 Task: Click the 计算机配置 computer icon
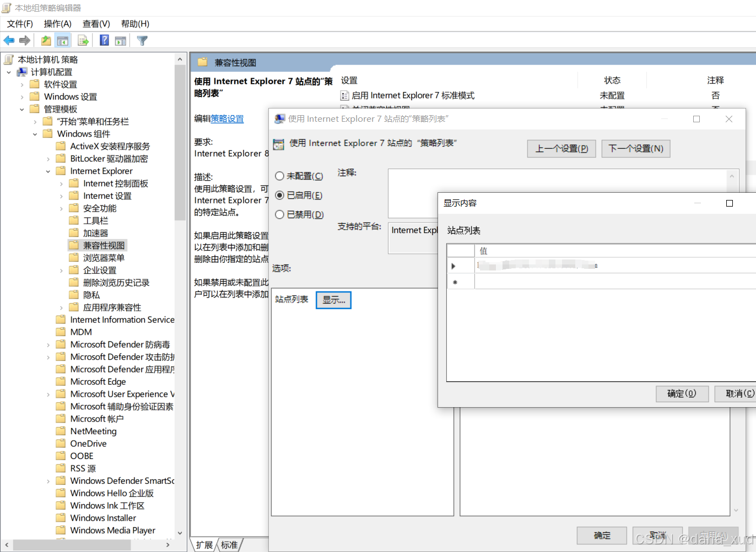click(22, 72)
